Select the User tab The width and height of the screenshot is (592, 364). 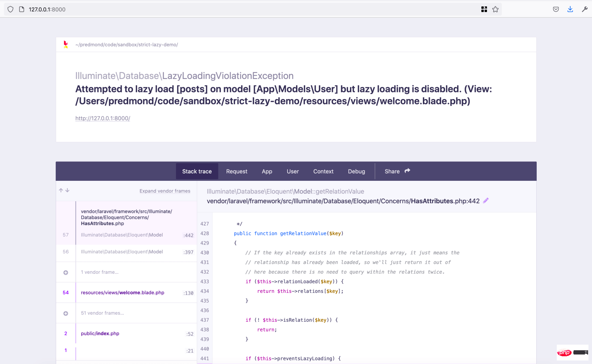pos(292,171)
